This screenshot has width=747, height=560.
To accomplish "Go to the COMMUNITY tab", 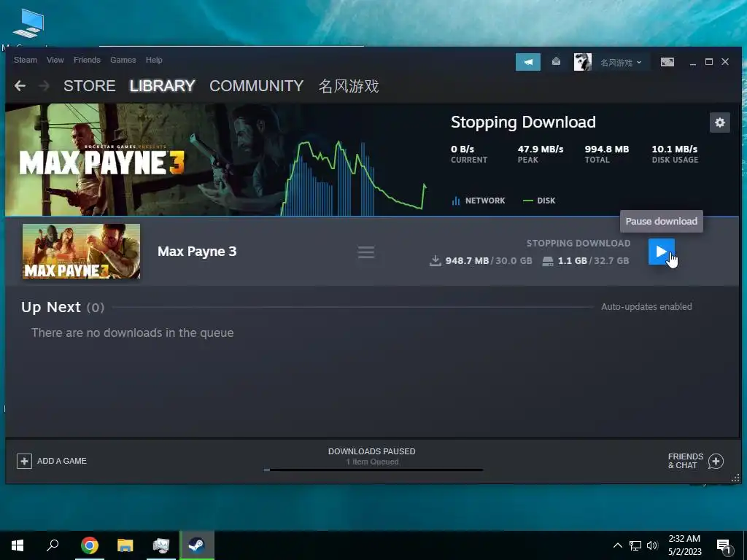I will (256, 86).
